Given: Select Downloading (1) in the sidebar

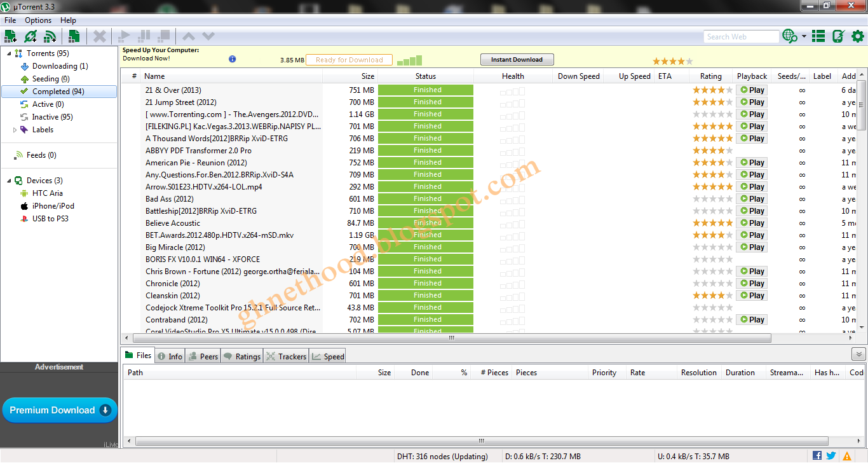Looking at the screenshot, I should (60, 66).
